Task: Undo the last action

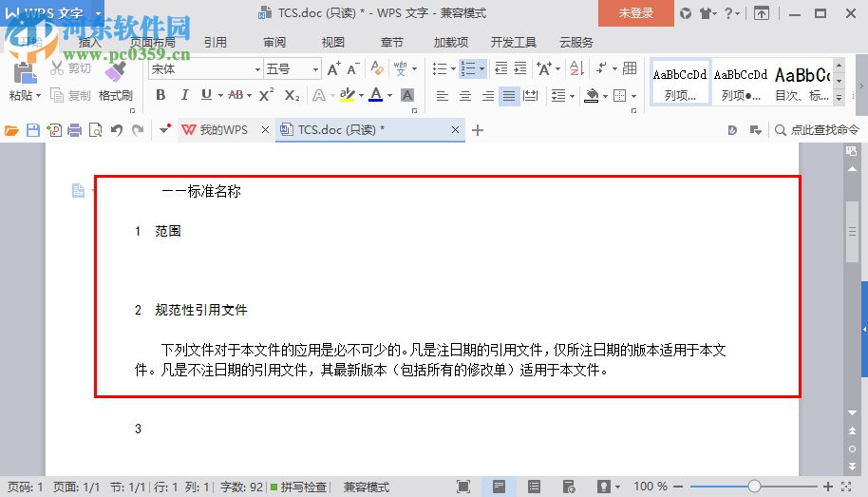Action: point(116,130)
